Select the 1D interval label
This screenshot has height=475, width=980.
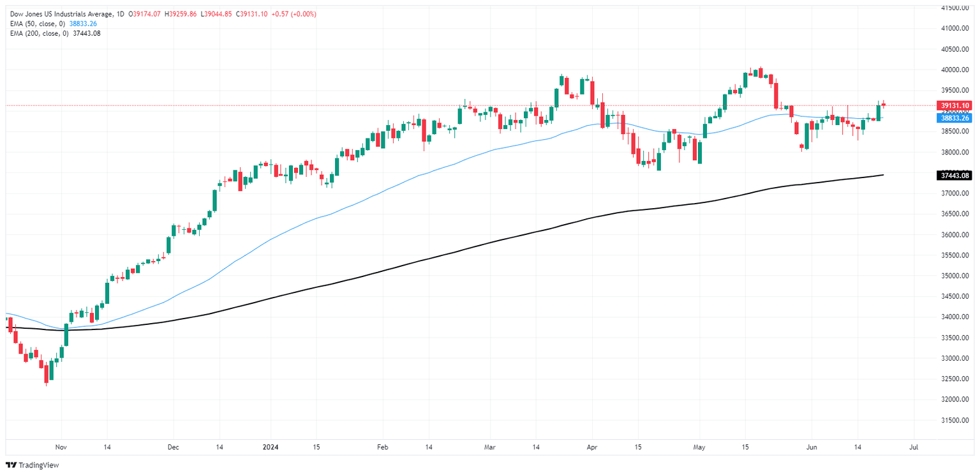pos(118,14)
